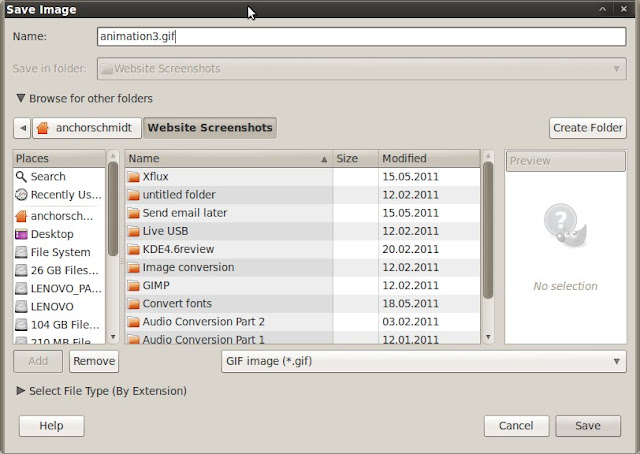Click the GIMP folder icon
Image resolution: width=640 pixels, height=454 pixels.
point(133,285)
